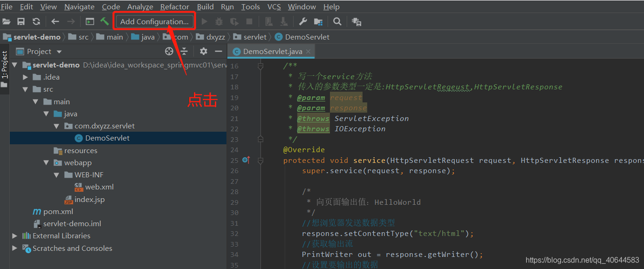
Task: Click the Synchronize refresh icon
Action: click(x=36, y=21)
